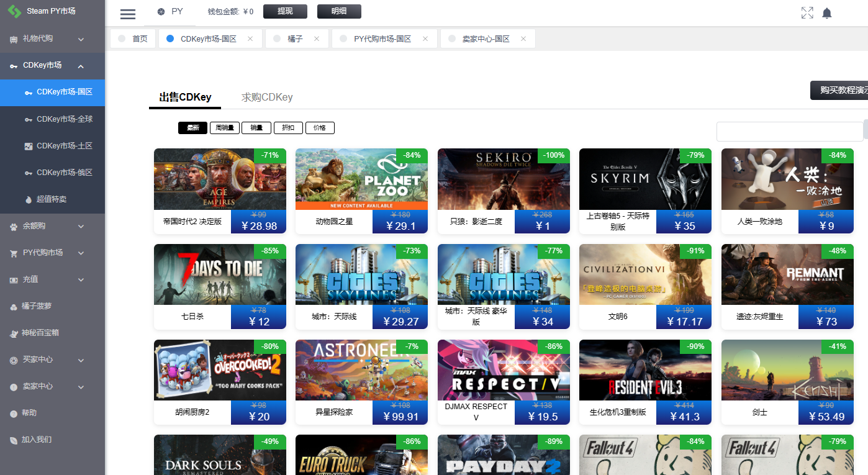Image resolution: width=868 pixels, height=475 pixels.
Task: Click the CDKey市场-全球 key icon
Action: tap(28, 119)
